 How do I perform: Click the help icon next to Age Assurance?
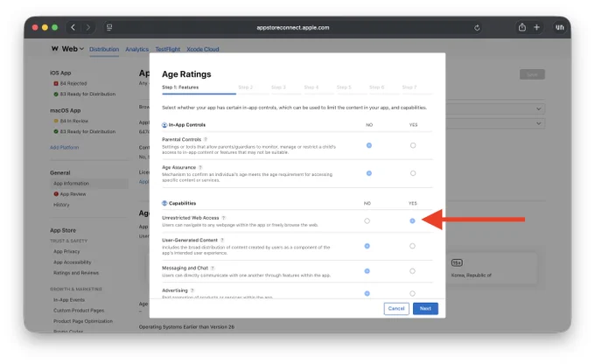point(200,167)
